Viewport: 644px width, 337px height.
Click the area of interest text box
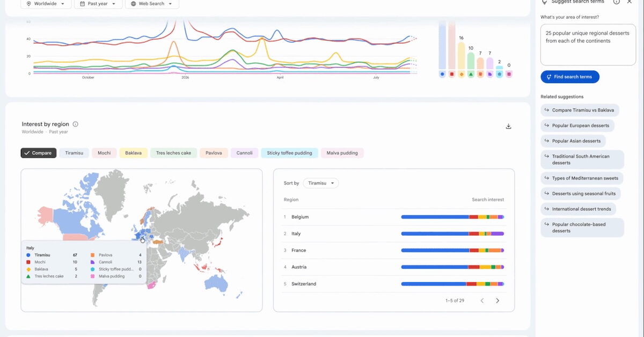(588, 45)
